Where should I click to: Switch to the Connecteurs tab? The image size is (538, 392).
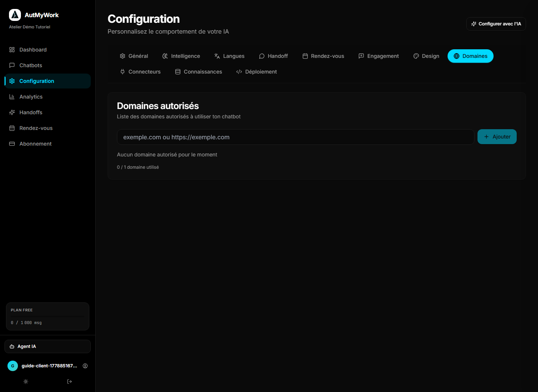(x=140, y=72)
